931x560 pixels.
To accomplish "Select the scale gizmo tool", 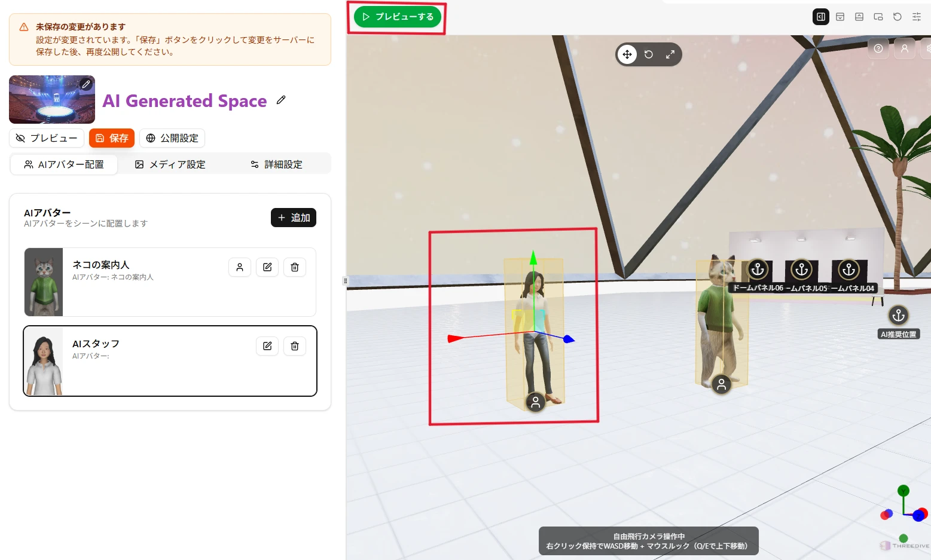I will pos(670,54).
